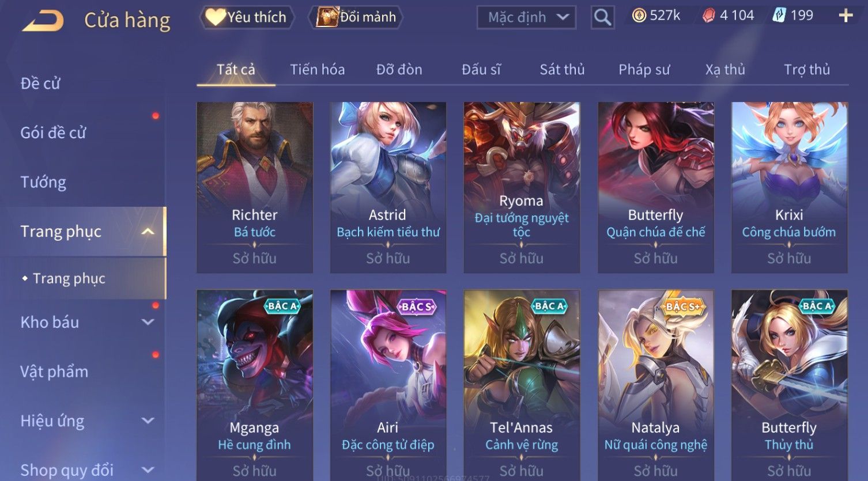Image resolution: width=868 pixels, height=481 pixels.
Task: Click the plus icon to add currency
Action: pos(846,16)
